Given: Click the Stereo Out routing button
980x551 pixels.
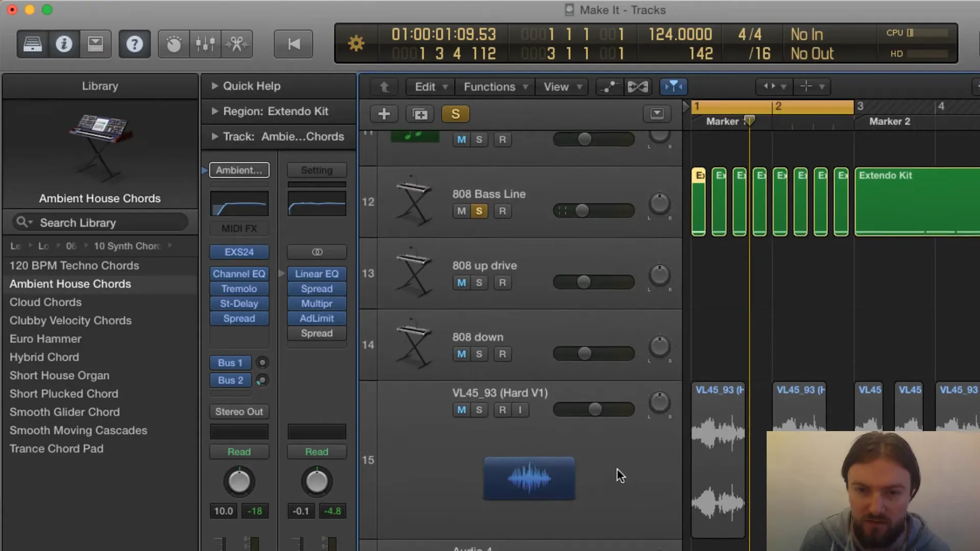Looking at the screenshot, I should 238,411.
